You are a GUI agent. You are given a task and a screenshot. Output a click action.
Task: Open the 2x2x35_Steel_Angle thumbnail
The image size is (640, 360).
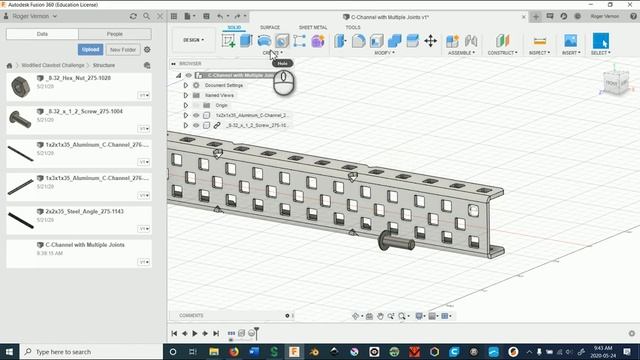pyautogui.click(x=20, y=220)
